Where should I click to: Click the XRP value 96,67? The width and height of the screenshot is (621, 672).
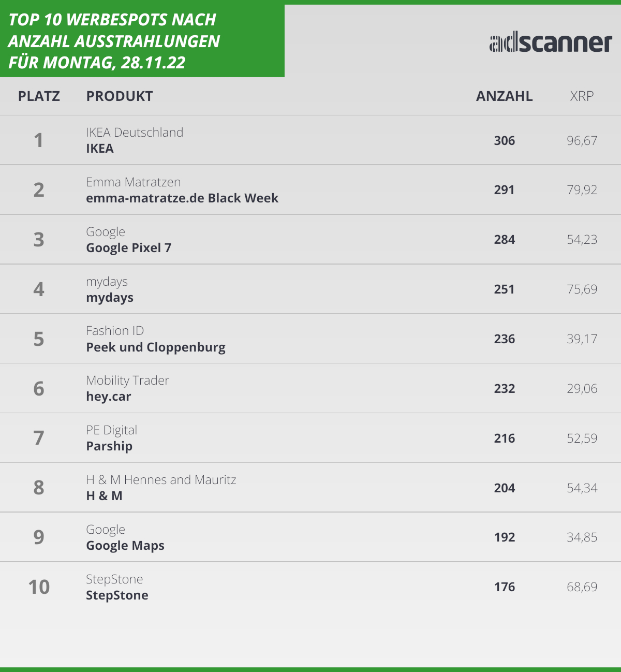pos(582,141)
